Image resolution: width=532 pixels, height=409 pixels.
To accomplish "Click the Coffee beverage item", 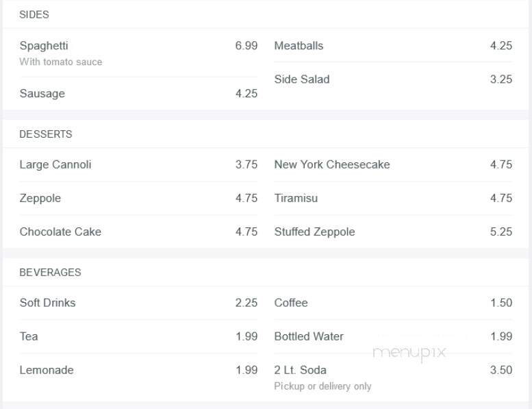I will (x=393, y=303).
